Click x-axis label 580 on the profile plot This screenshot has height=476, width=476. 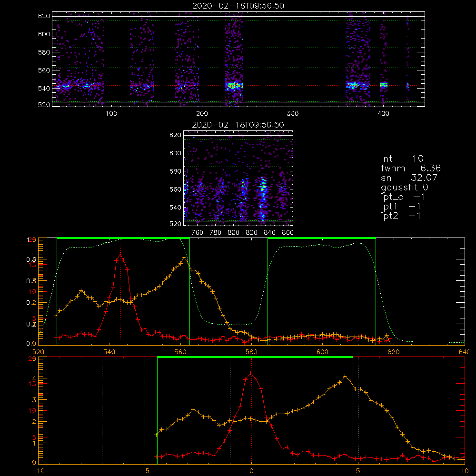point(251,352)
